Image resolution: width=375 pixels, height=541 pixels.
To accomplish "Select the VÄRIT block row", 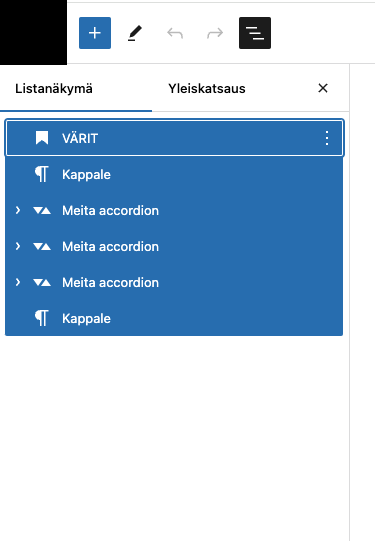I will pos(174,138).
